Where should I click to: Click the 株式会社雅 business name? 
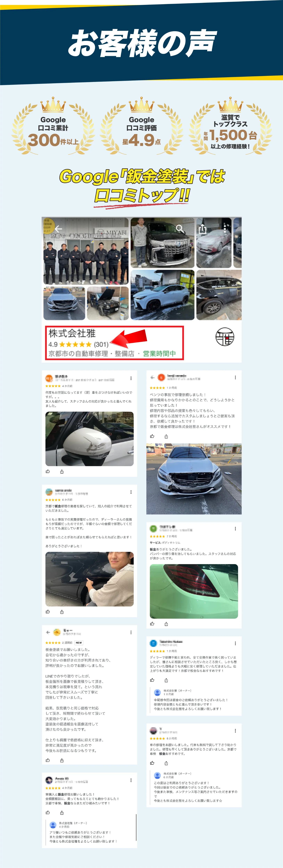pos(72,333)
